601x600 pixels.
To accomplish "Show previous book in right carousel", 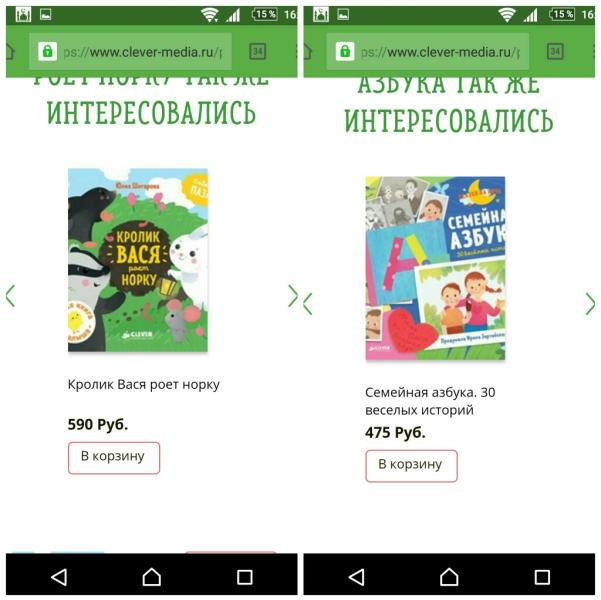I will click(308, 304).
